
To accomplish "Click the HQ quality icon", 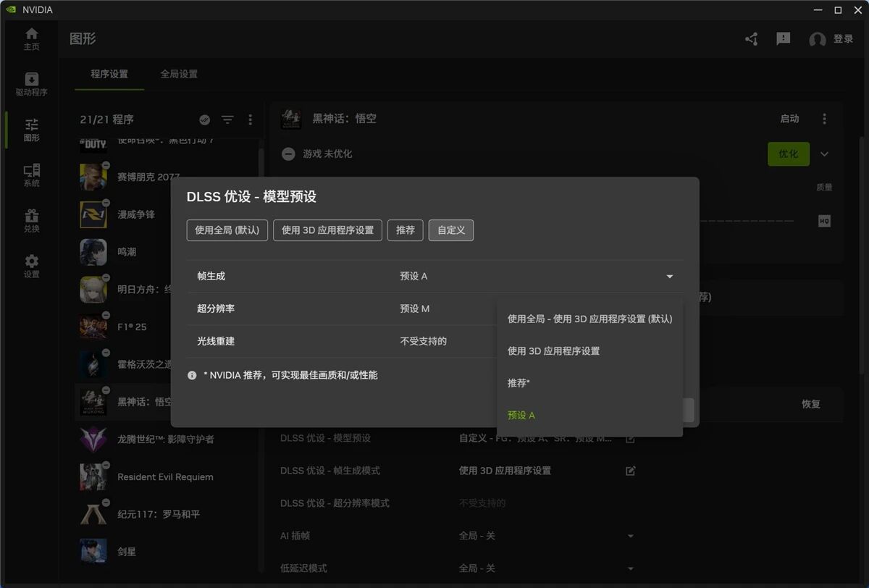I will point(824,221).
